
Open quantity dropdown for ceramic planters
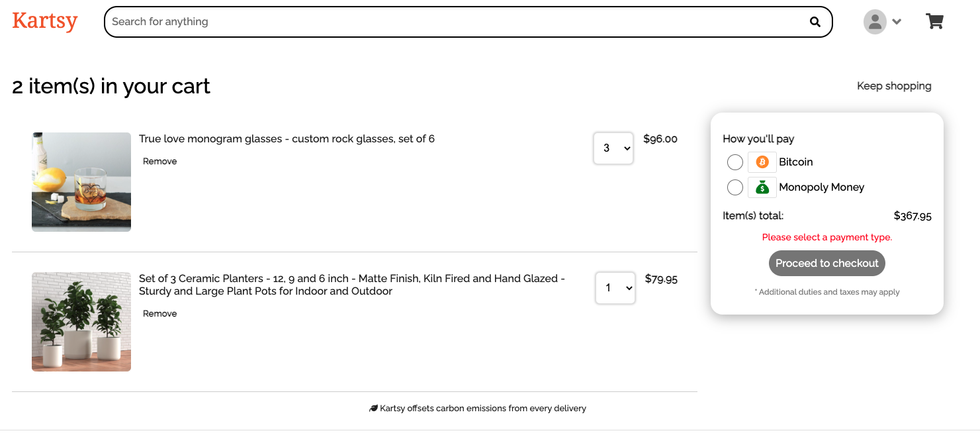click(x=615, y=288)
